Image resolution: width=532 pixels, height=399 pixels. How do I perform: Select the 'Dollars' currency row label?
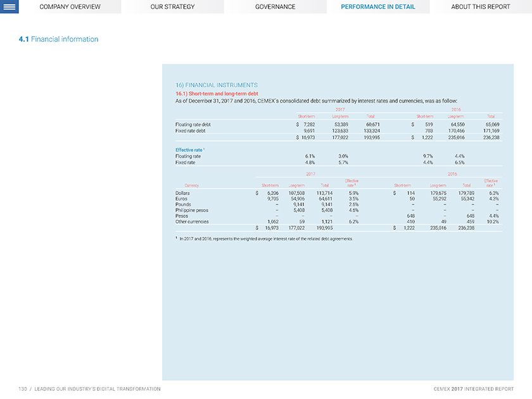tap(182, 193)
